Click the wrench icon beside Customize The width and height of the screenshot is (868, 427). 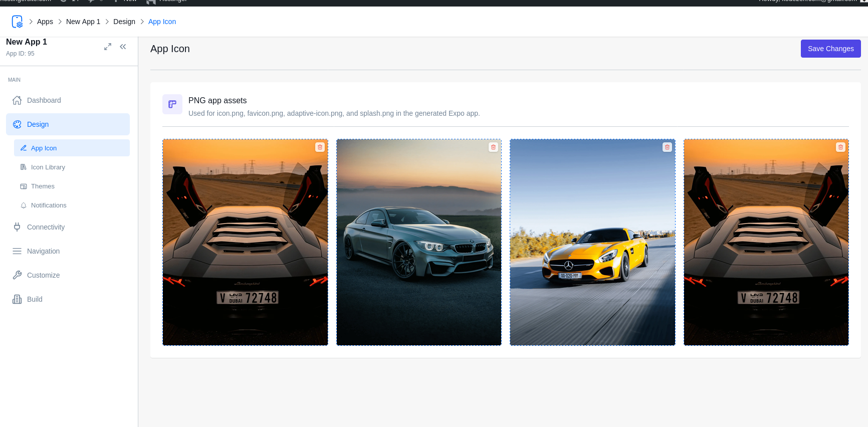coord(17,275)
